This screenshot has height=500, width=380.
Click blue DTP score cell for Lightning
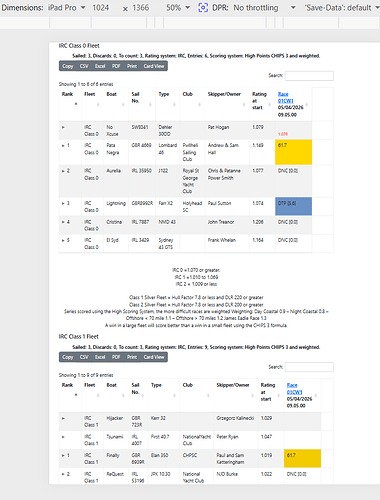(x=293, y=206)
